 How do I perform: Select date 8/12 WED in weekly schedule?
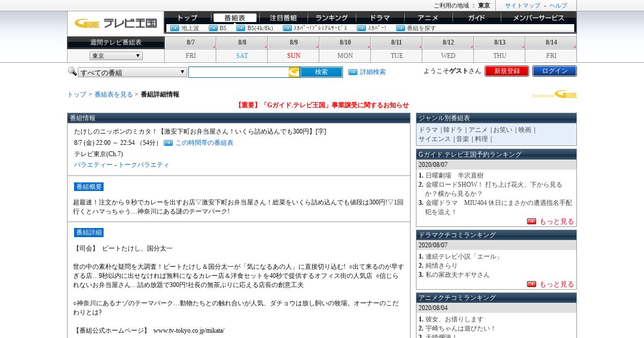click(x=448, y=49)
